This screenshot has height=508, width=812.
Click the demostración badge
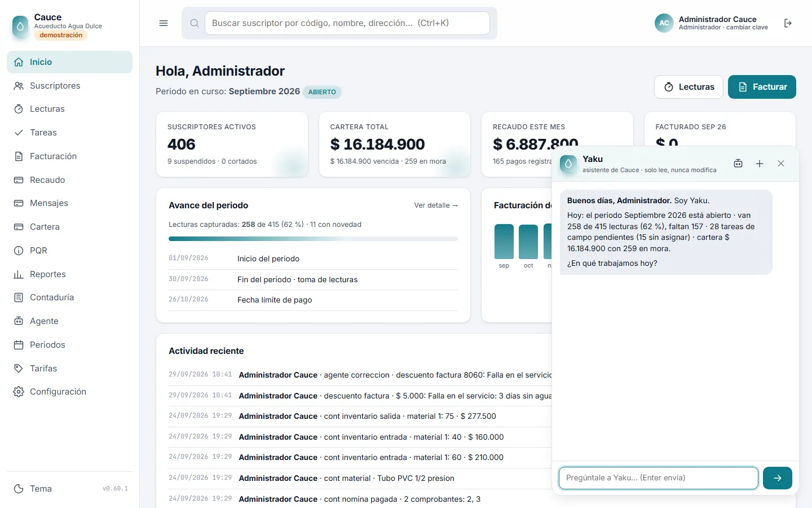coord(61,36)
